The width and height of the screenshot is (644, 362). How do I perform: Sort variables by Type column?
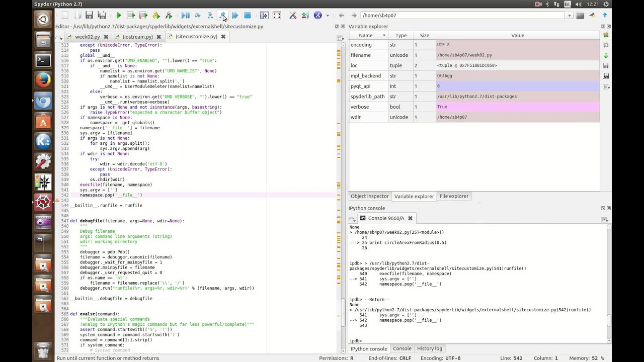(401, 35)
